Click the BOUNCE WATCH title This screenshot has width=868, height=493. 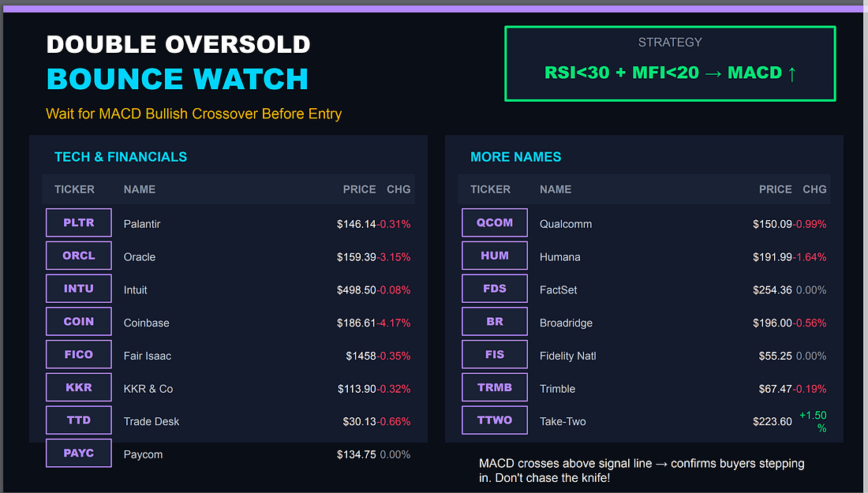tap(177, 79)
